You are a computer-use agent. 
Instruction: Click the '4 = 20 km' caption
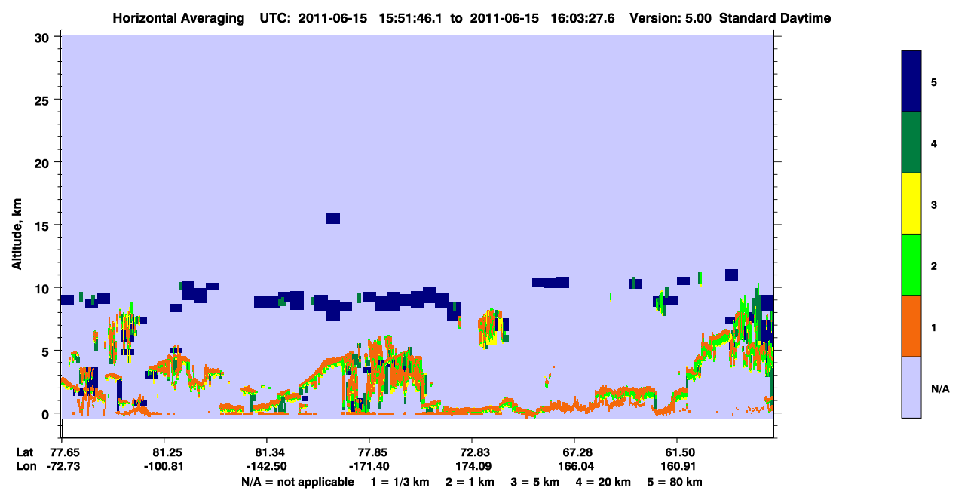602,482
